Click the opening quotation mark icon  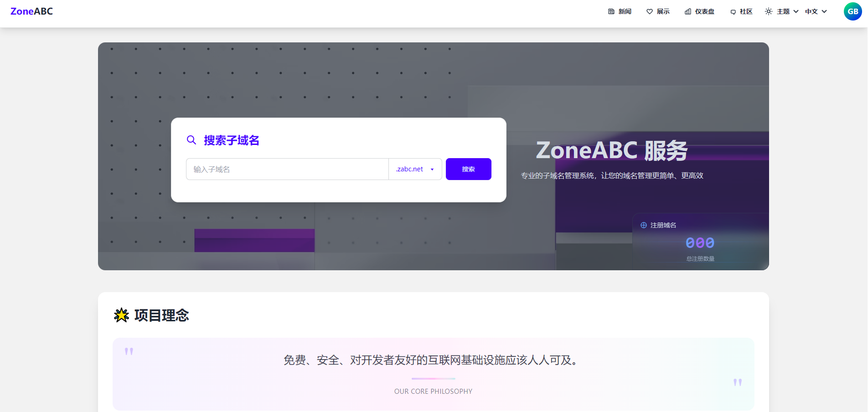point(129,351)
